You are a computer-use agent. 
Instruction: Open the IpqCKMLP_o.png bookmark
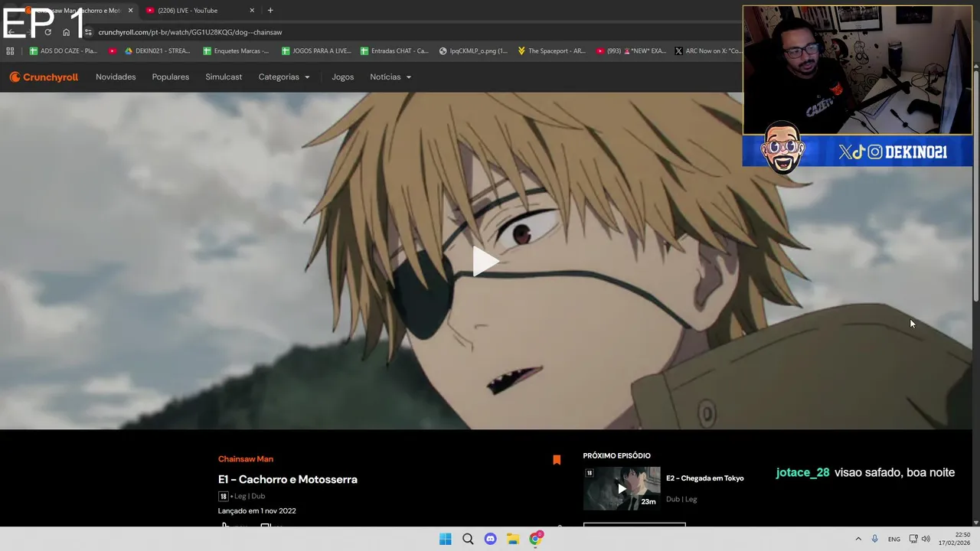click(472, 51)
